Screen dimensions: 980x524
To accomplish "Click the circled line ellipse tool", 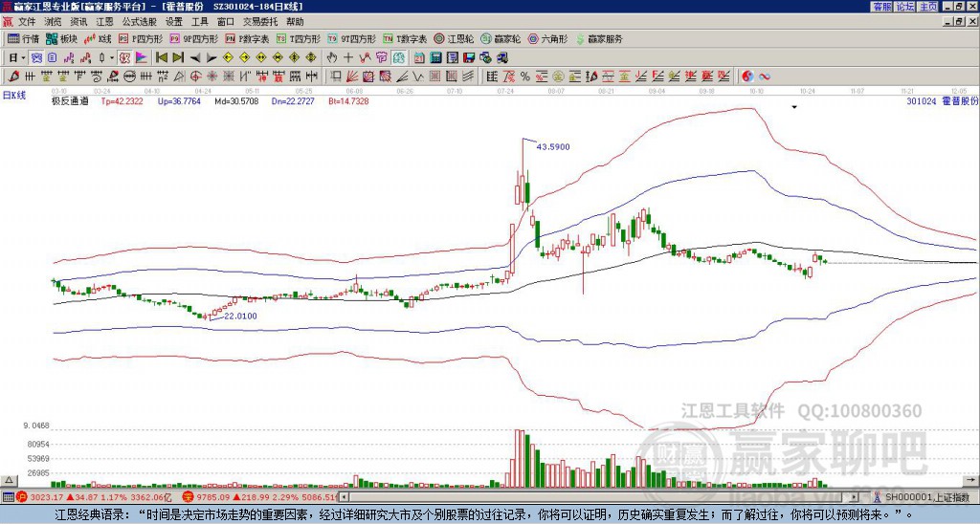I will click(129, 76).
